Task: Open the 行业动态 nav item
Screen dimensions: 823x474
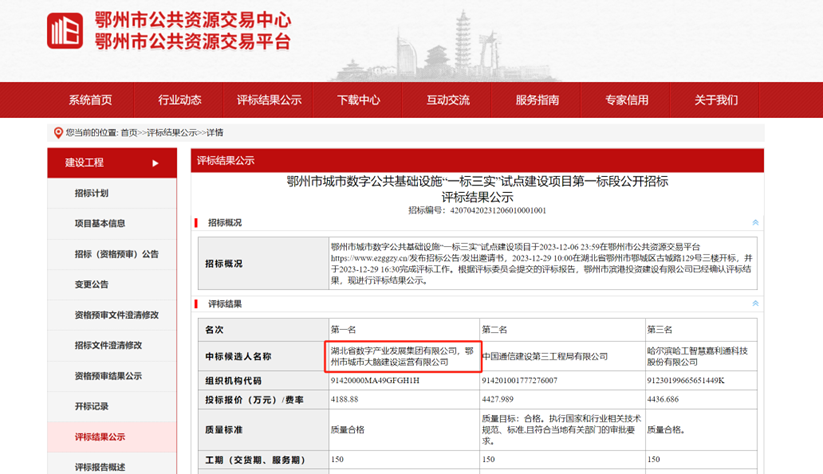Action: 180,100
